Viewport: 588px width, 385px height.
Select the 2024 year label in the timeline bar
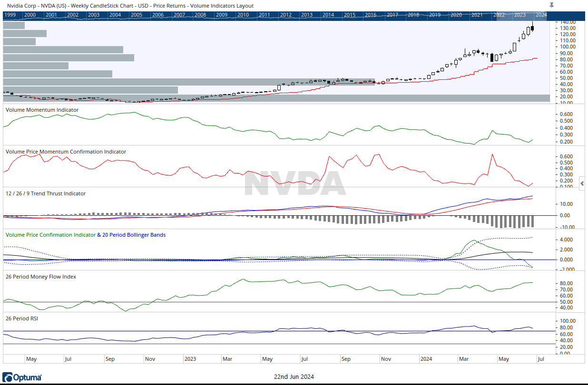pyautogui.click(x=540, y=15)
